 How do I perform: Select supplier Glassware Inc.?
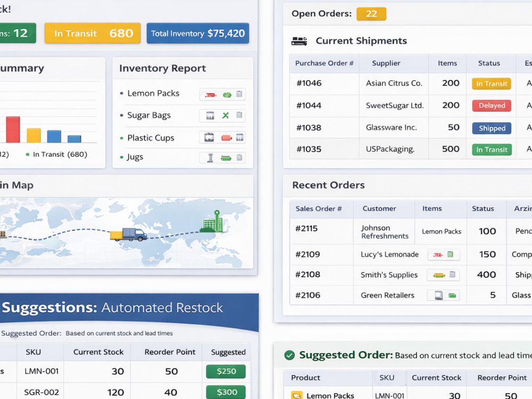pyautogui.click(x=391, y=128)
